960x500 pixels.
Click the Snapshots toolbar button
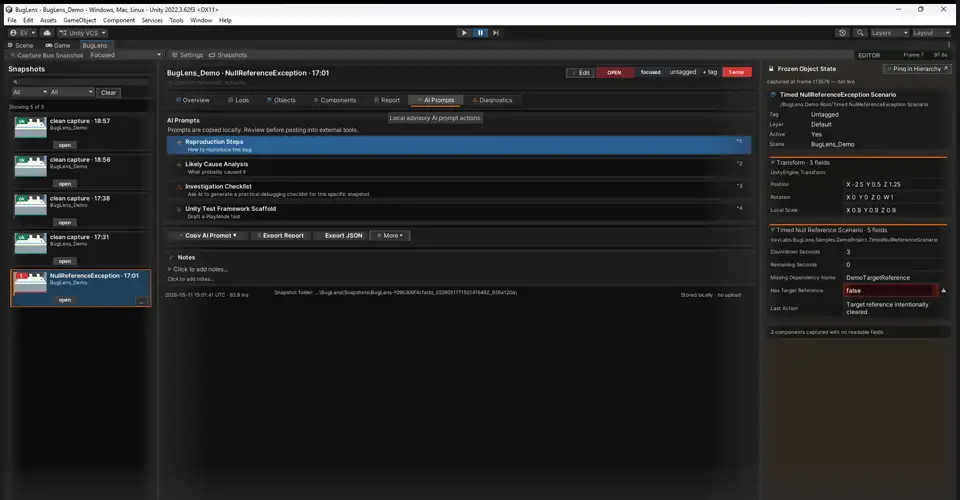pyautogui.click(x=228, y=55)
